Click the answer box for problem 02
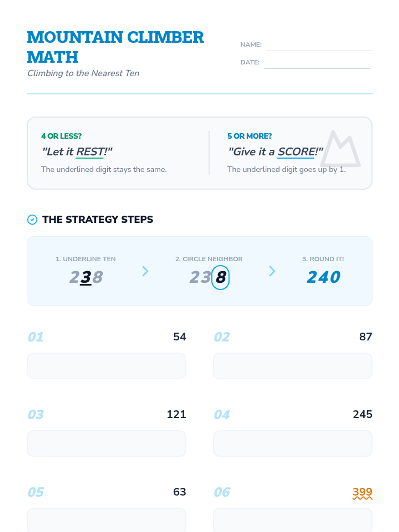Viewport: 399px width, 532px height. (x=293, y=366)
